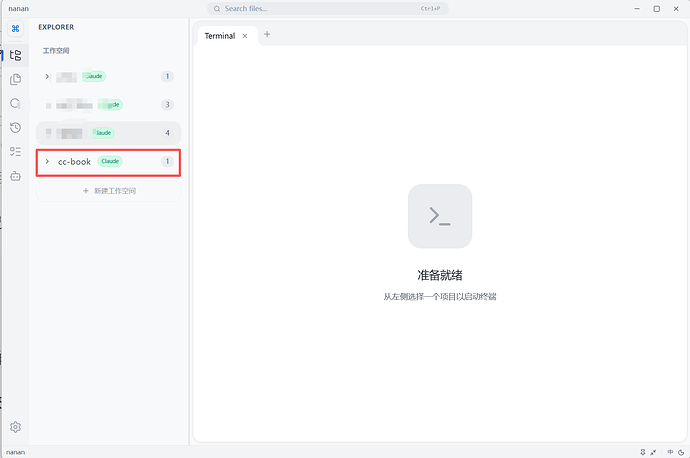Click the 工作空间 section label
The image size is (690, 458).
tap(56, 51)
